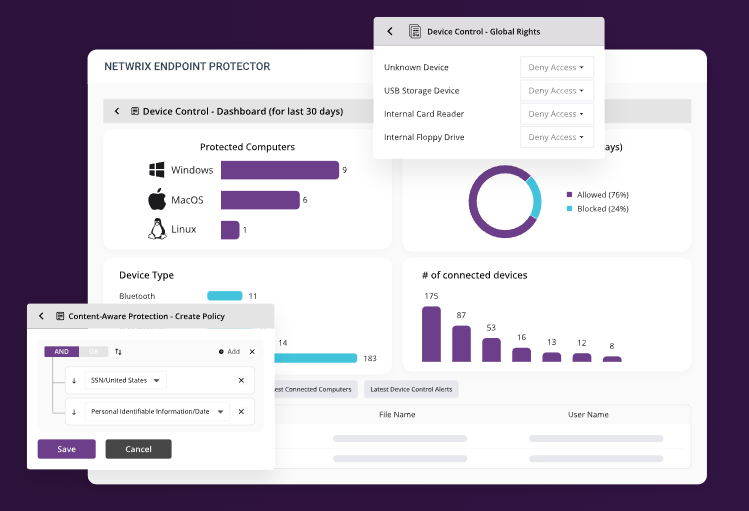
Task: Remove the Personal Identifiable Information rule
Action: click(241, 411)
